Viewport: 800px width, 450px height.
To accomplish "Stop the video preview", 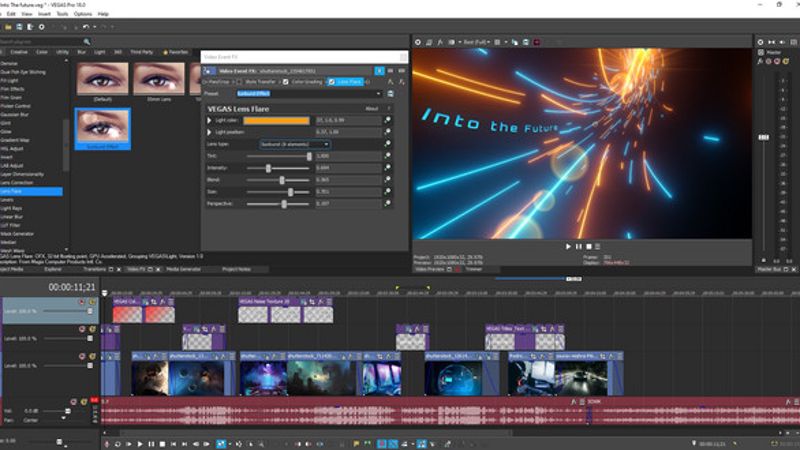I will point(588,246).
